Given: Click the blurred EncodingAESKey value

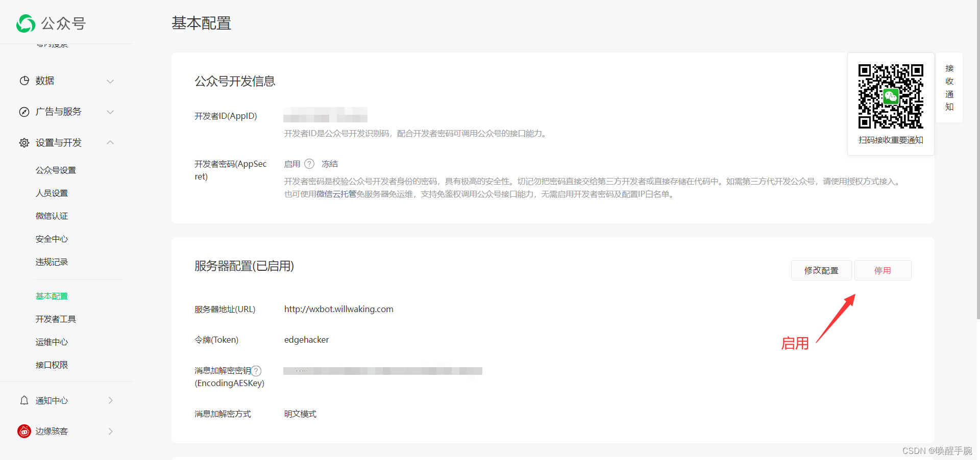Looking at the screenshot, I should pos(383,371).
